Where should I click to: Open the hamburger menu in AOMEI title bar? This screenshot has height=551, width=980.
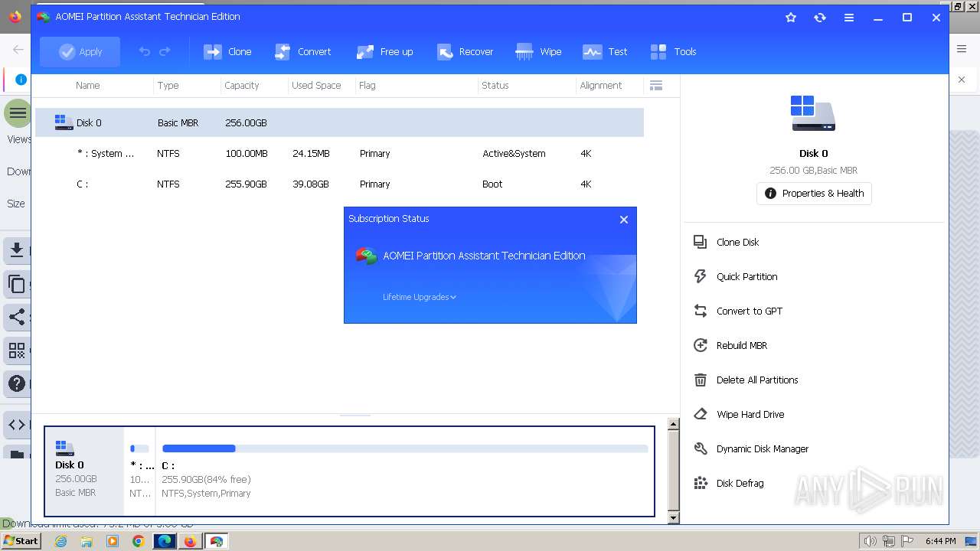pyautogui.click(x=849, y=18)
